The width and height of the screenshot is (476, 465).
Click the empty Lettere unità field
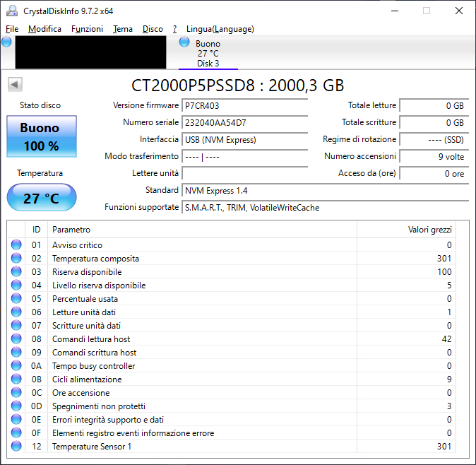[244, 174]
